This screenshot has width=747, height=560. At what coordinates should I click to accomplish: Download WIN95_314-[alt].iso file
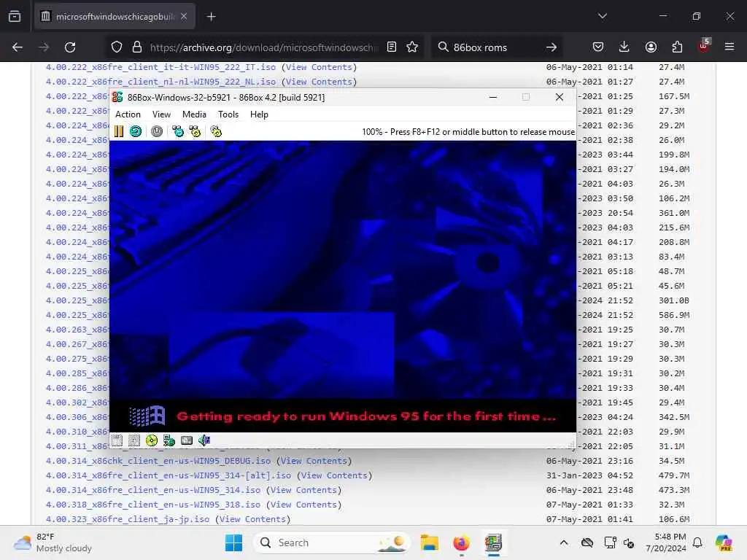pos(169,475)
